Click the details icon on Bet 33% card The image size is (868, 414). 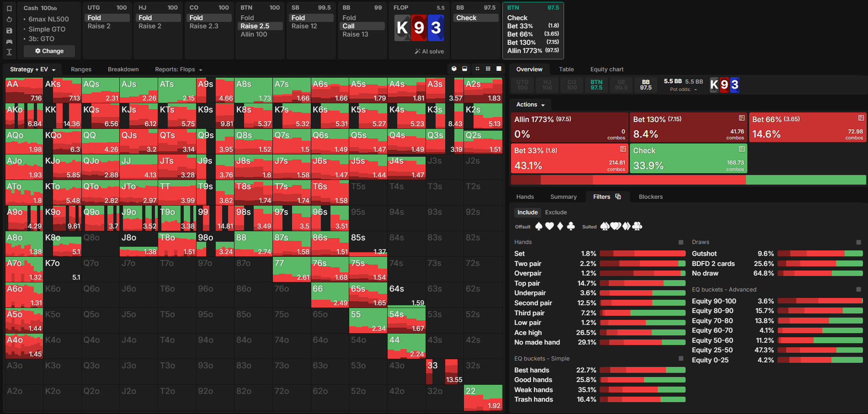point(623,149)
